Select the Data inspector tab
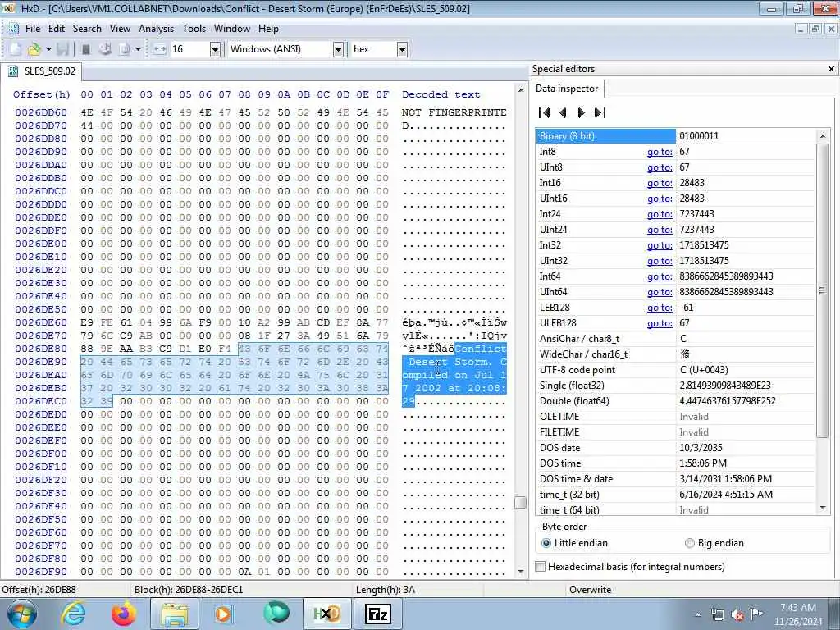 point(566,89)
